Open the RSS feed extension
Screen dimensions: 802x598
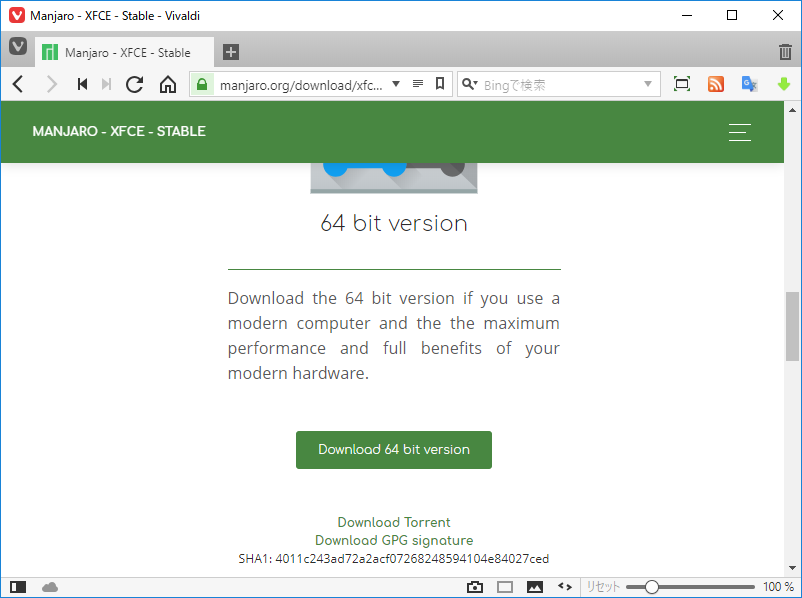(x=716, y=84)
